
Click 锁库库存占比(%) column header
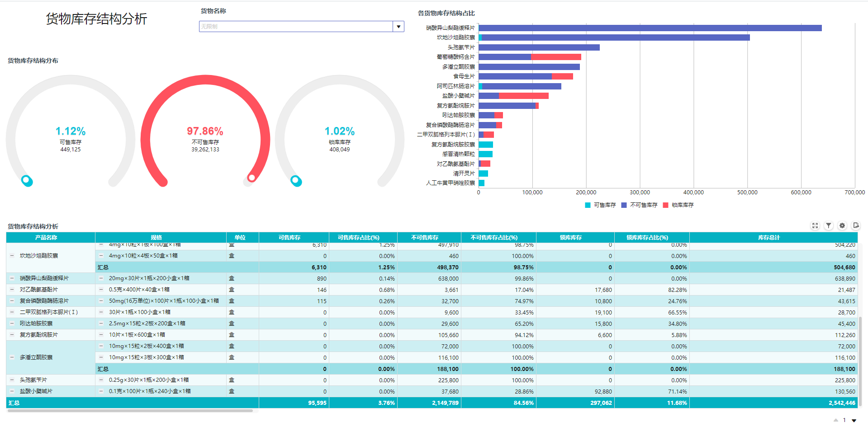[652, 238]
